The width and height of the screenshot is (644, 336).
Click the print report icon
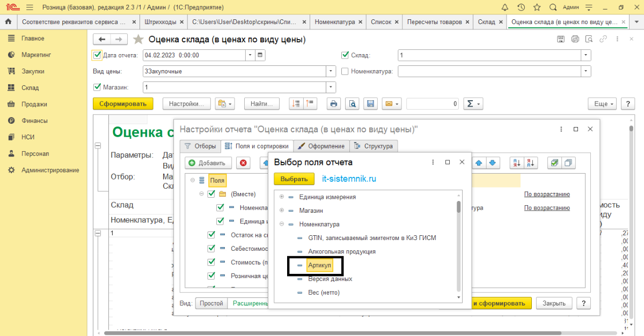pos(333,104)
